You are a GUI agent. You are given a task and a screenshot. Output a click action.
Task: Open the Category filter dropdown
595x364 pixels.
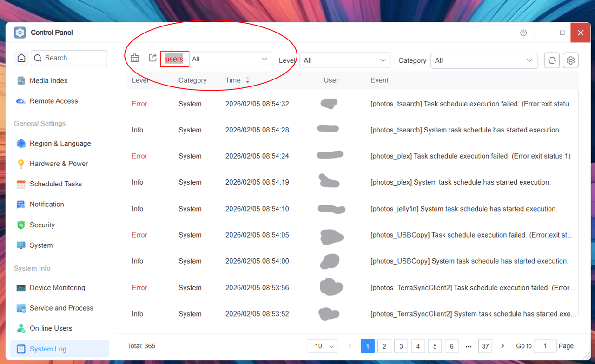tap(484, 60)
